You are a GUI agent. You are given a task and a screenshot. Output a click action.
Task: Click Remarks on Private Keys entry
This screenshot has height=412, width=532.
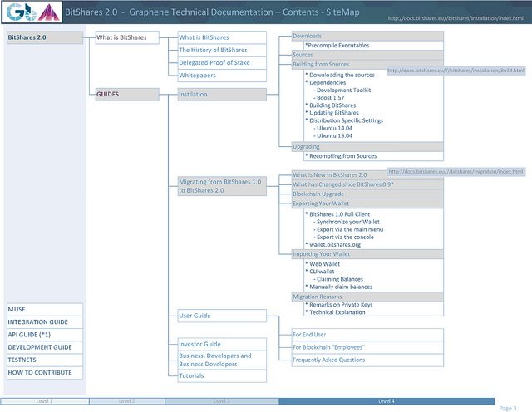[341, 305]
